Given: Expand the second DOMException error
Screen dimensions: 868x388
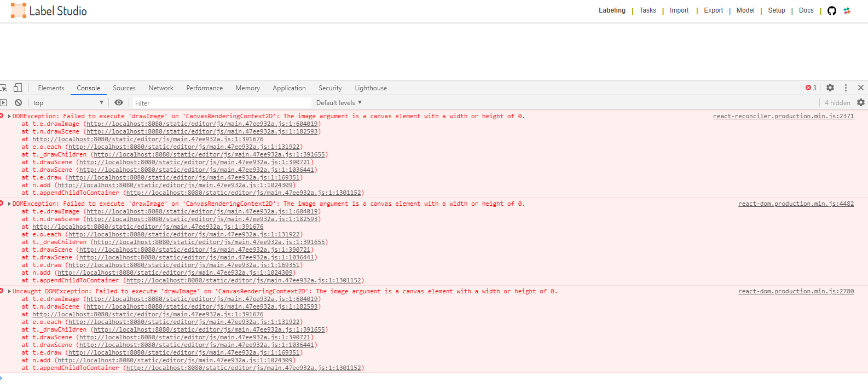Looking at the screenshot, I should (10, 204).
